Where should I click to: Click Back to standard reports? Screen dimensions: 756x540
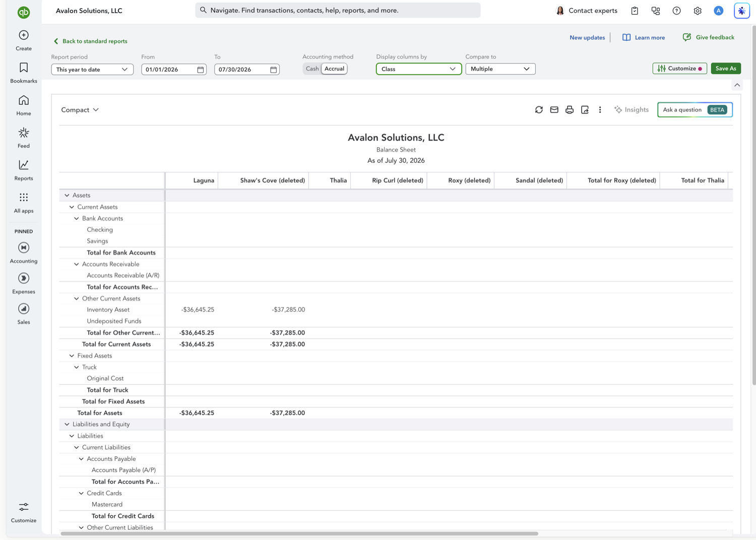(90, 41)
